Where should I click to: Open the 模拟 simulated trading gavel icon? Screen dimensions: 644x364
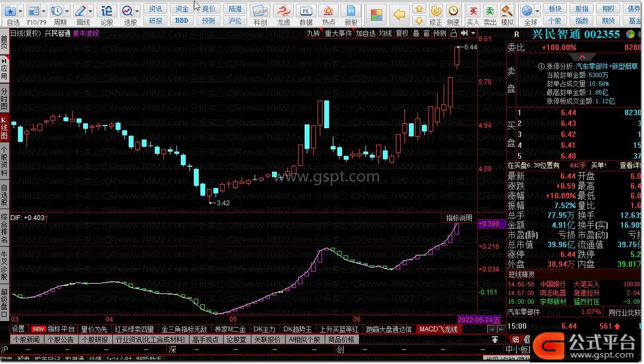(507, 11)
